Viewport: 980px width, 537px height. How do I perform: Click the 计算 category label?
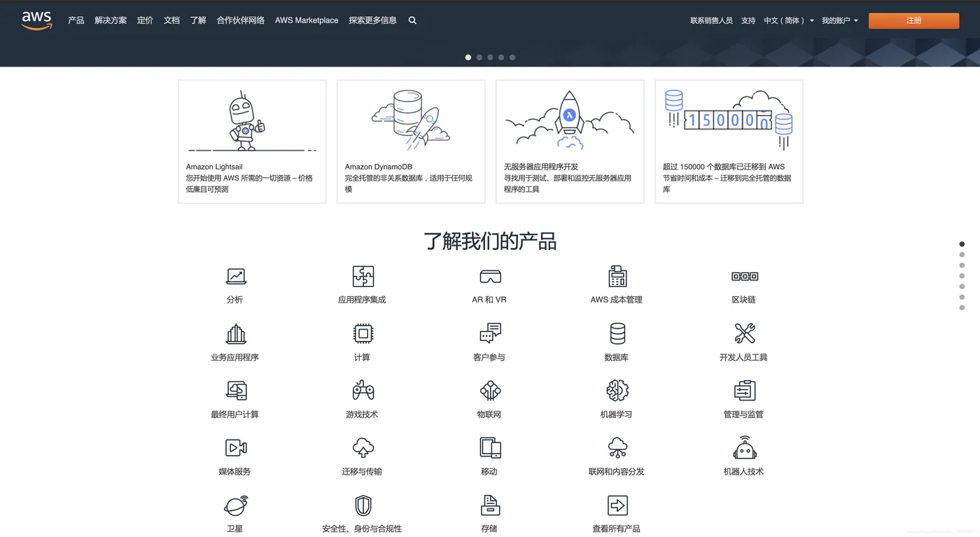362,357
